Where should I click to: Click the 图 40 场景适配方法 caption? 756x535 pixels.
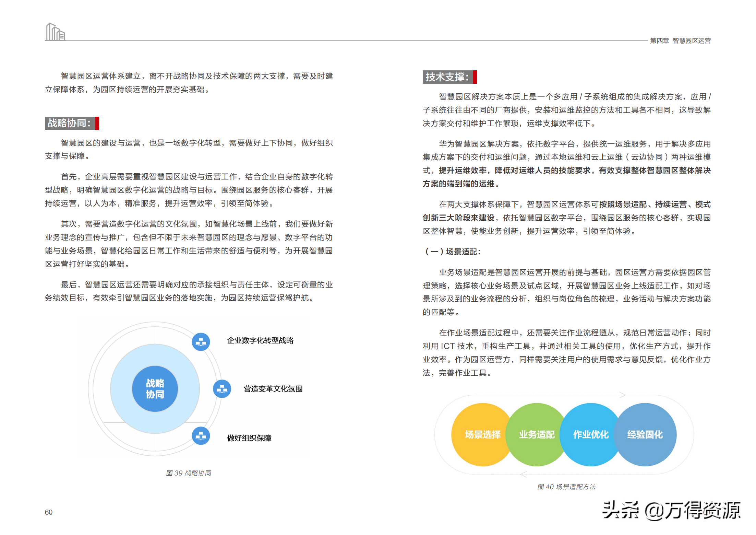(x=566, y=487)
